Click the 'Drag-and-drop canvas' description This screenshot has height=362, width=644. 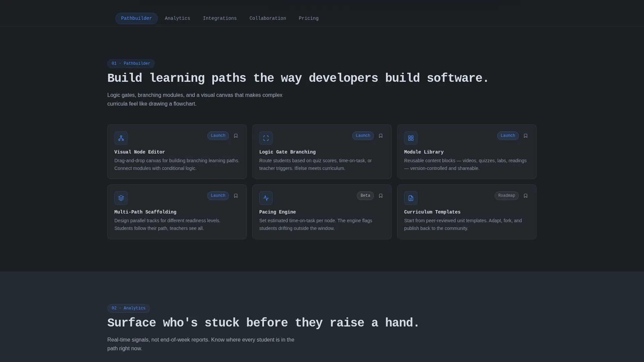pos(177,165)
